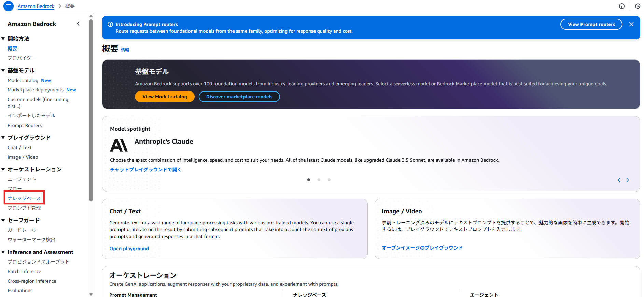The width and height of the screenshot is (644, 297).
Task: Open Image / Video playground in sidebar
Action: tap(23, 157)
